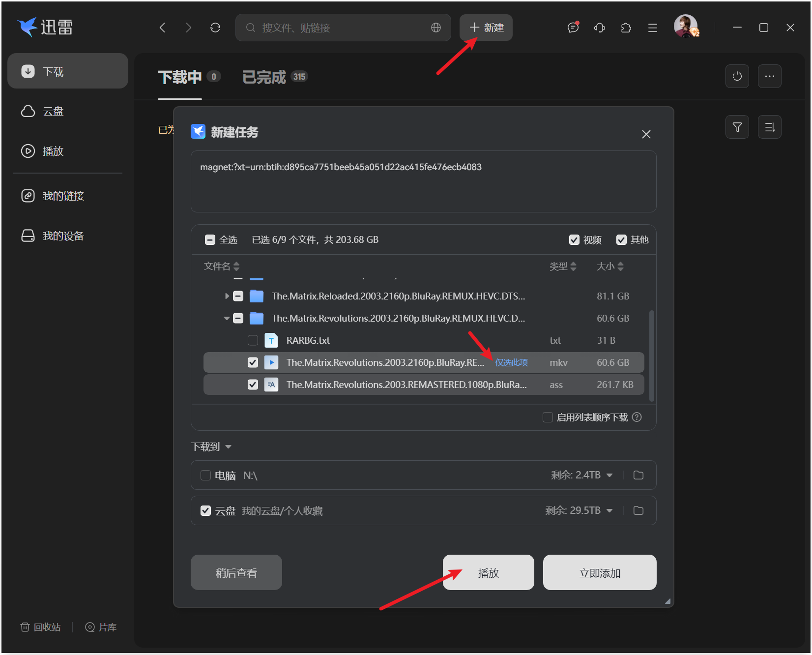The height and width of the screenshot is (655, 812).
Task: Open 我的设备 in the sidebar
Action: 68,236
